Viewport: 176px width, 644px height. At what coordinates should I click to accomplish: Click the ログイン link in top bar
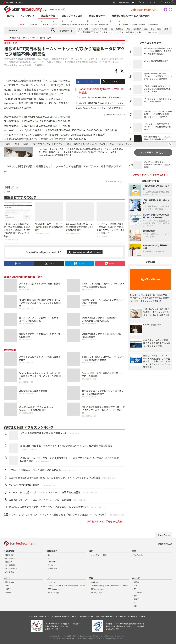click(x=138, y=2)
